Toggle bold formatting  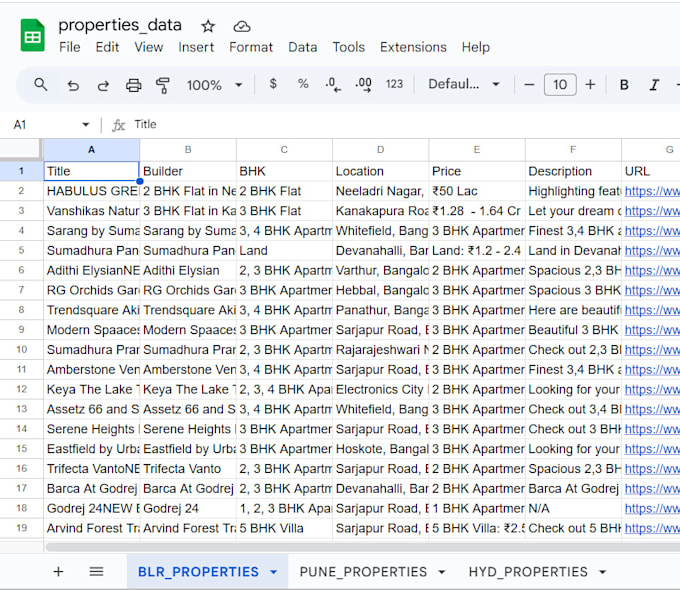624,85
